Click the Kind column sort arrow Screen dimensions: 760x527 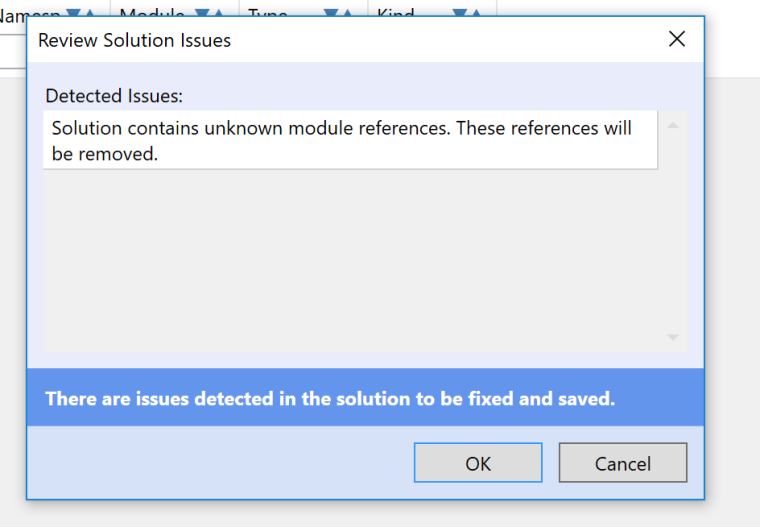coord(476,12)
